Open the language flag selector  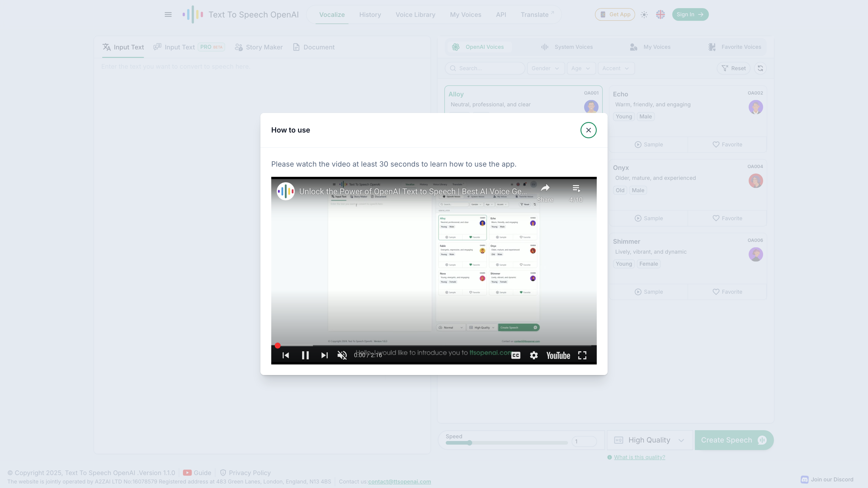660,14
